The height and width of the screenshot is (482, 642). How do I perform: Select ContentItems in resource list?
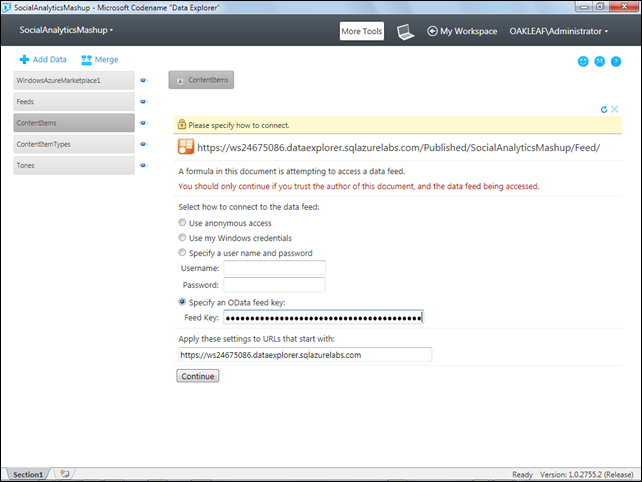[x=74, y=123]
